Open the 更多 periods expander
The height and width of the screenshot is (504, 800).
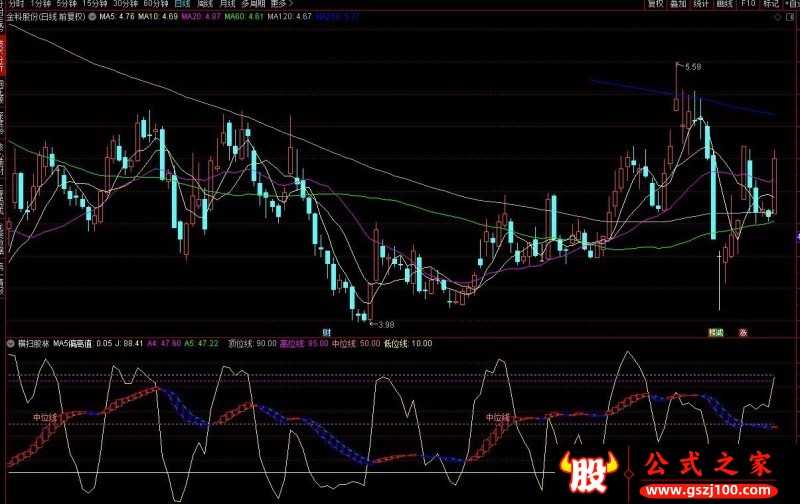280,5
